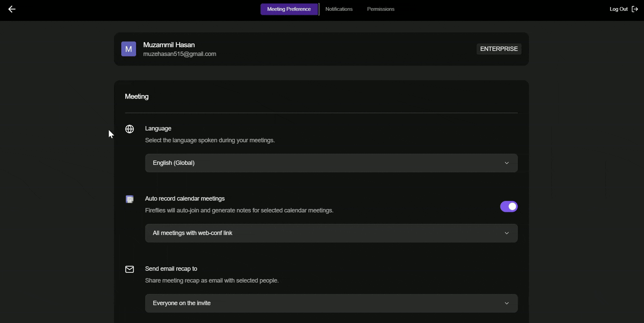Click chevron on email recap dropdown
644x323 pixels.
tap(507, 304)
